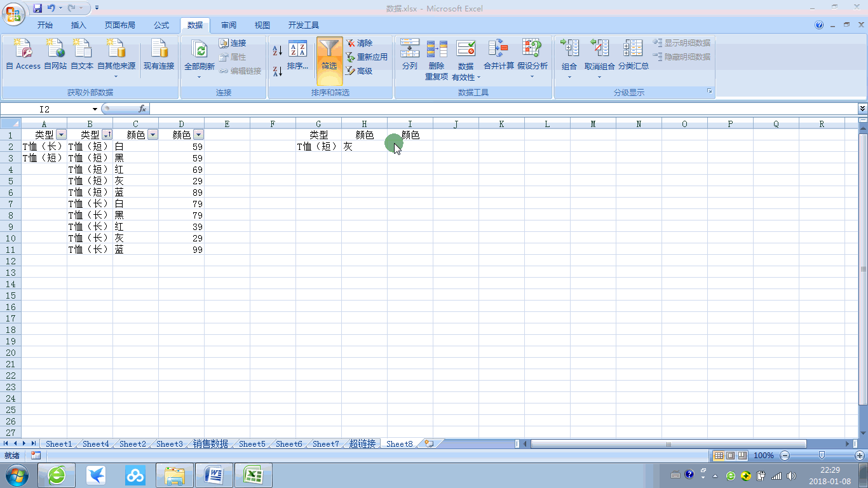This screenshot has height=488, width=868.
Task: Zoom in with the plus button
Action: (860, 456)
